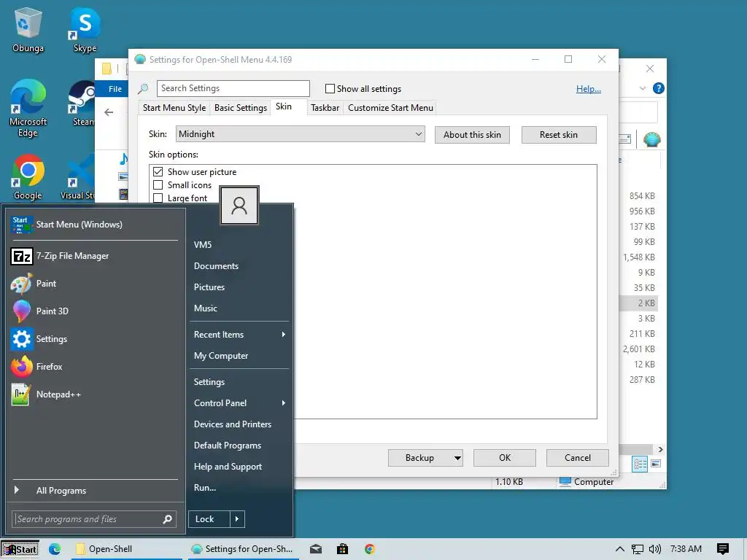Click Reset skin button
The image size is (747, 560).
click(x=559, y=135)
